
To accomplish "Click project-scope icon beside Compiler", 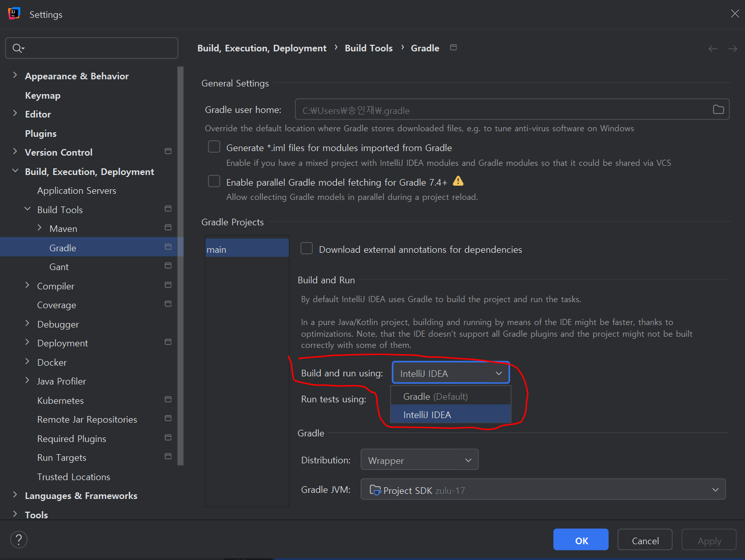I will coord(168,285).
